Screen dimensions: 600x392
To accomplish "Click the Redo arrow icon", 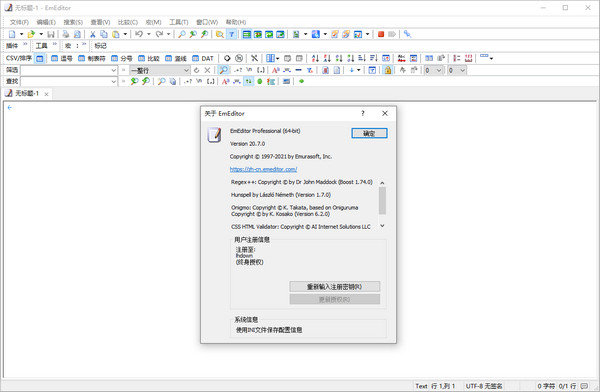I will tap(159, 34).
